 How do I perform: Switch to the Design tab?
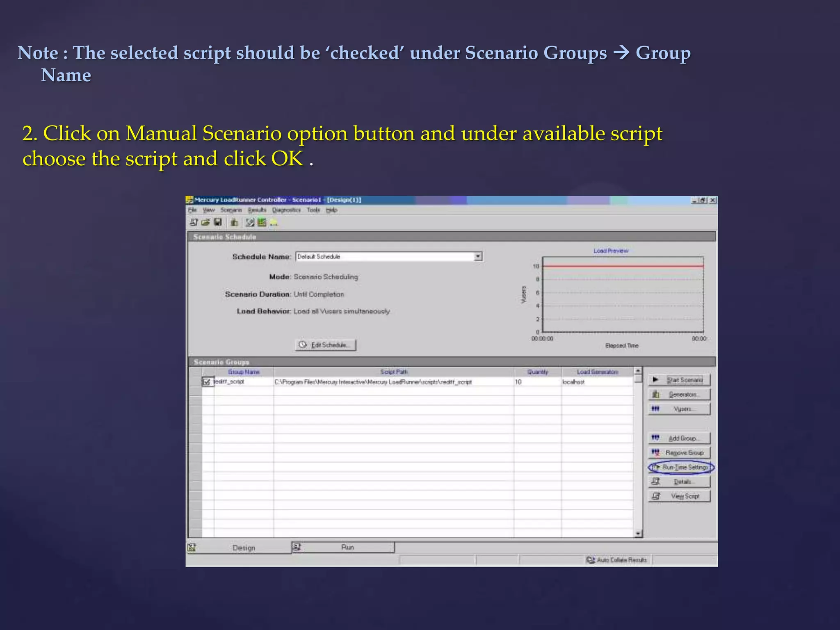[239, 548]
